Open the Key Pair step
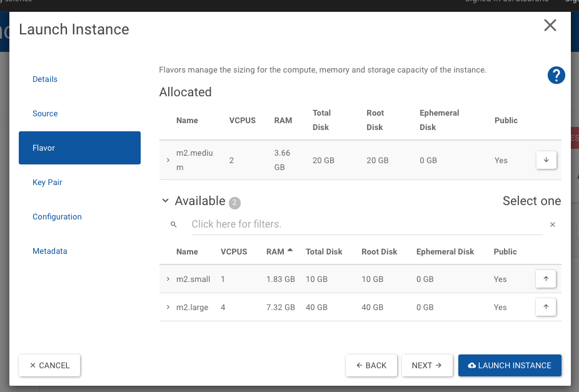 click(x=47, y=183)
